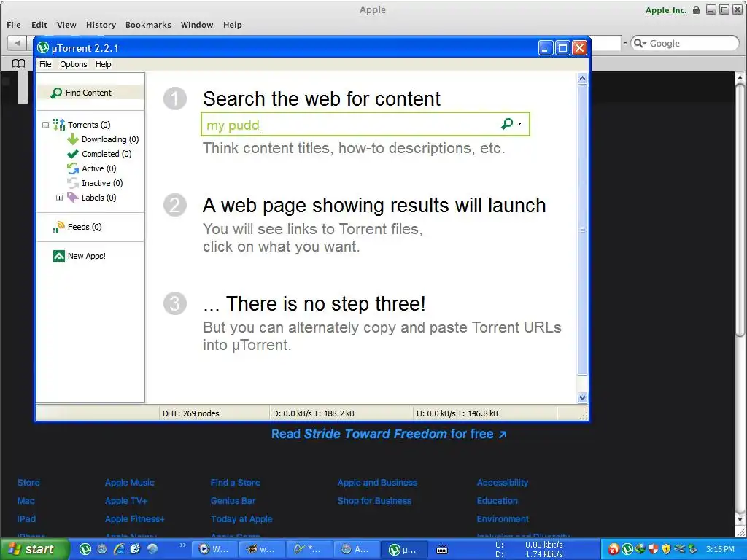Click the Inactive torrents grey icon
The height and width of the screenshot is (560, 747).
pos(73,183)
